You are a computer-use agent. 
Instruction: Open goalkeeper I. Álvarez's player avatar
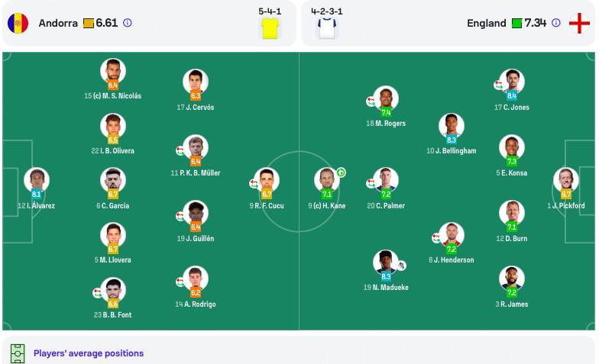coord(37,180)
